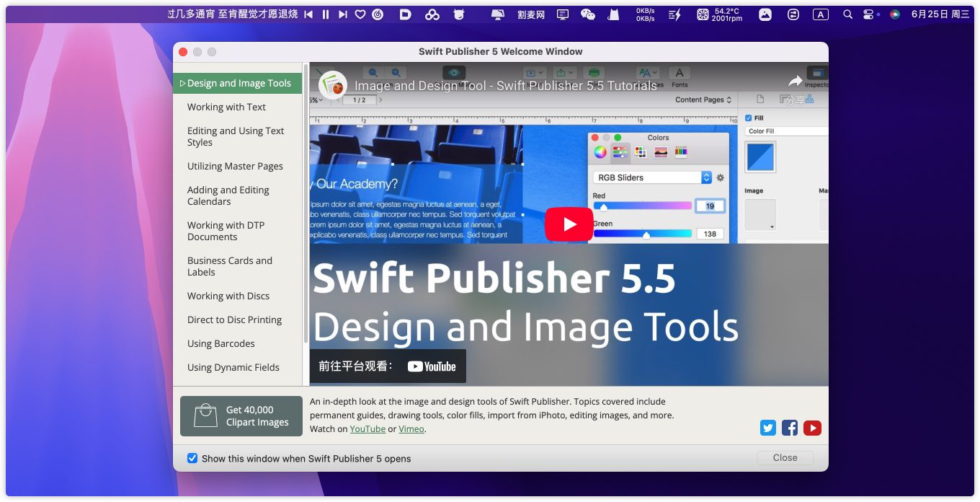Open the monitor icon in menu bar
Image resolution: width=980 pixels, height=502 pixels.
tap(563, 14)
